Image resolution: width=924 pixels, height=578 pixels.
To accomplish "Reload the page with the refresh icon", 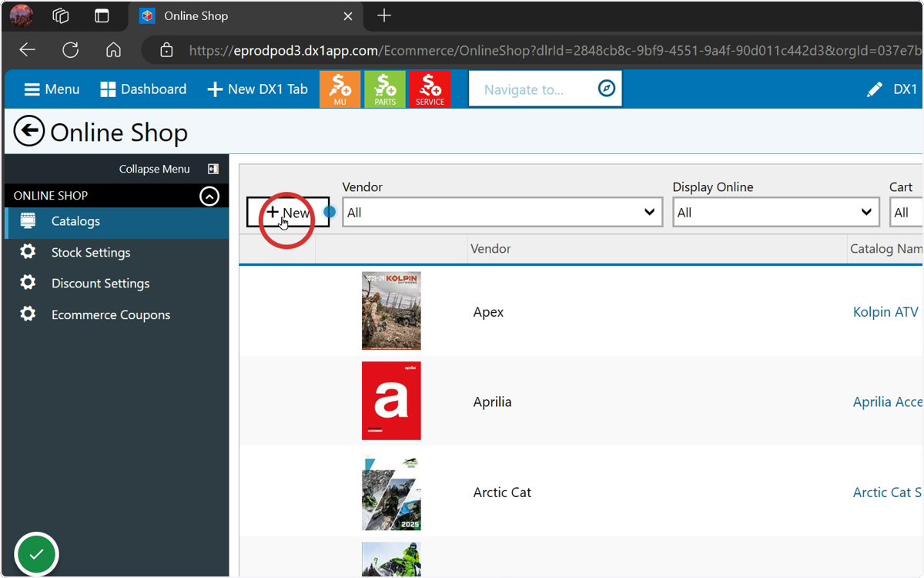I will 71,50.
